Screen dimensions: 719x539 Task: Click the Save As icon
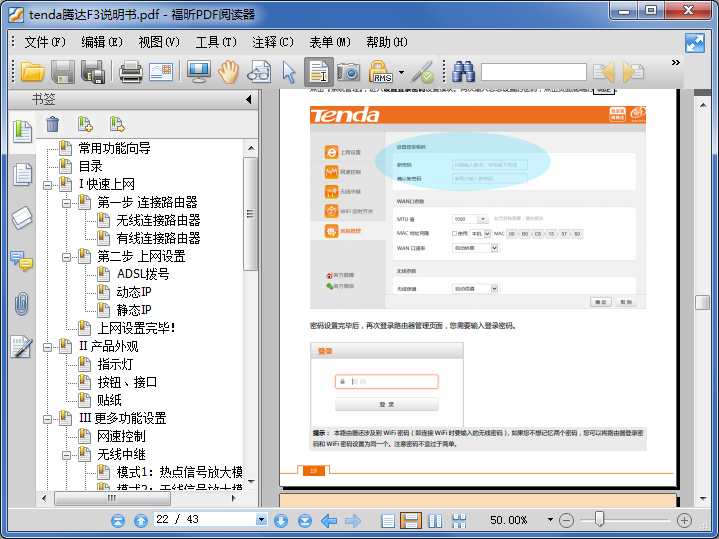(93, 72)
